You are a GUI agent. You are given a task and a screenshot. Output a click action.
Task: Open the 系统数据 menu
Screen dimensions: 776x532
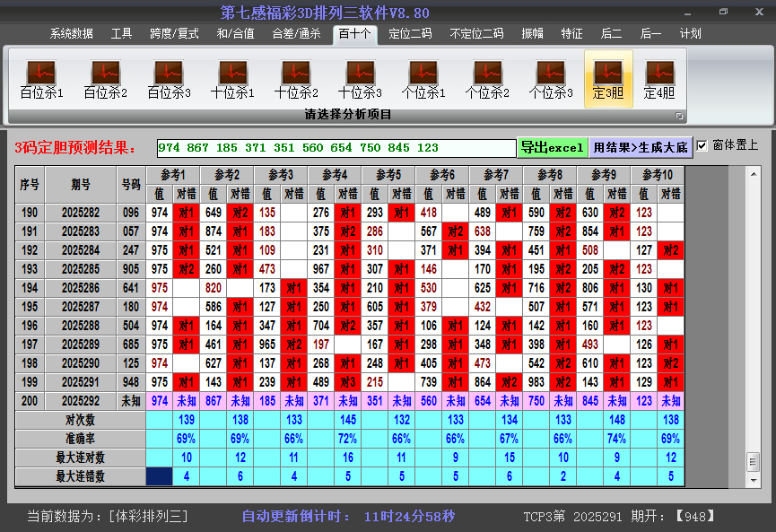pyautogui.click(x=70, y=33)
